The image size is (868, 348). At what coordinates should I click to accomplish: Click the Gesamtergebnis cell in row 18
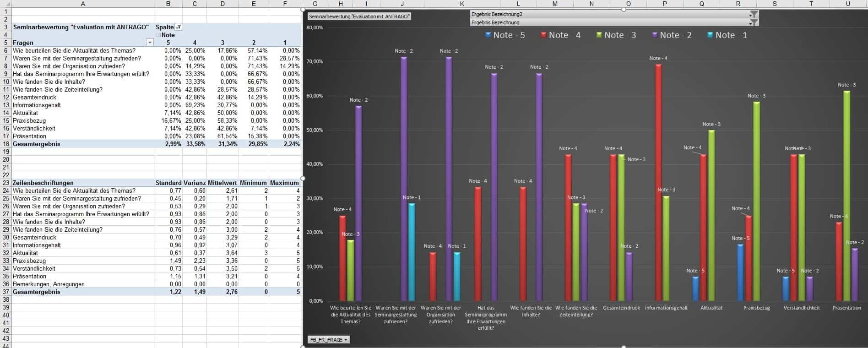pyautogui.click(x=82, y=144)
